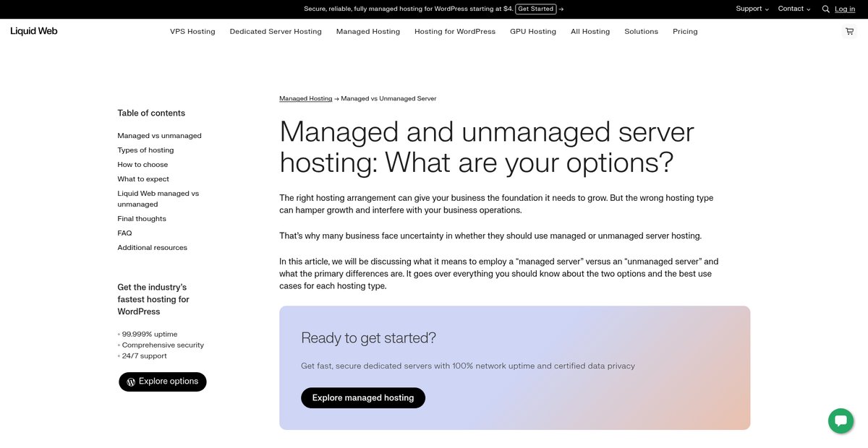Open the GPU Hosting menu
Image resolution: width=868 pixels, height=448 pixels.
pyautogui.click(x=533, y=32)
